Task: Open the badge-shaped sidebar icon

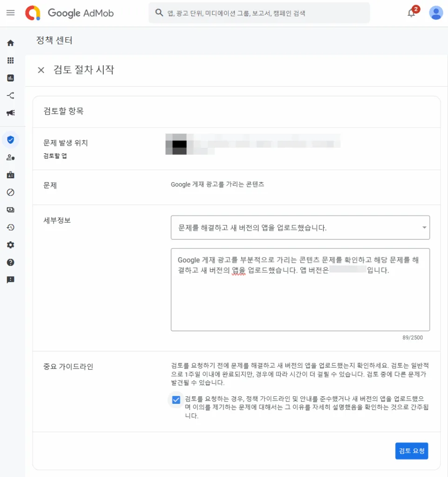Action: click(x=11, y=175)
